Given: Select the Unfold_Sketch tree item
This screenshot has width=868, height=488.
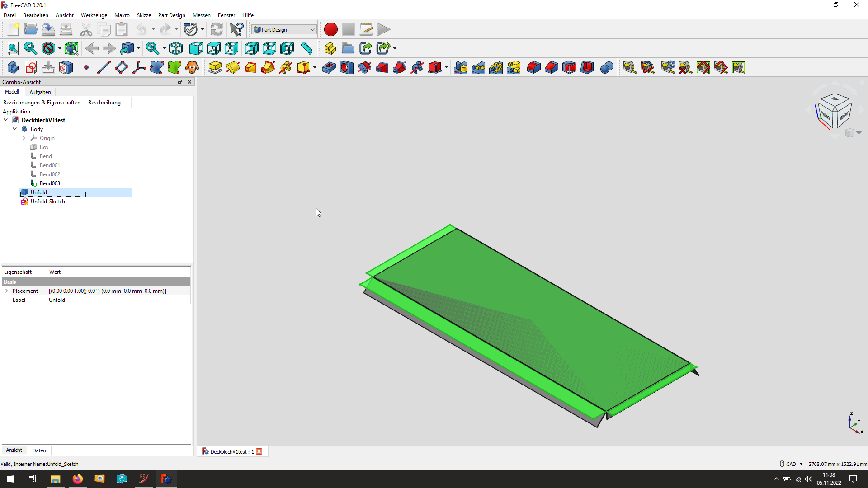Looking at the screenshot, I should (47, 202).
